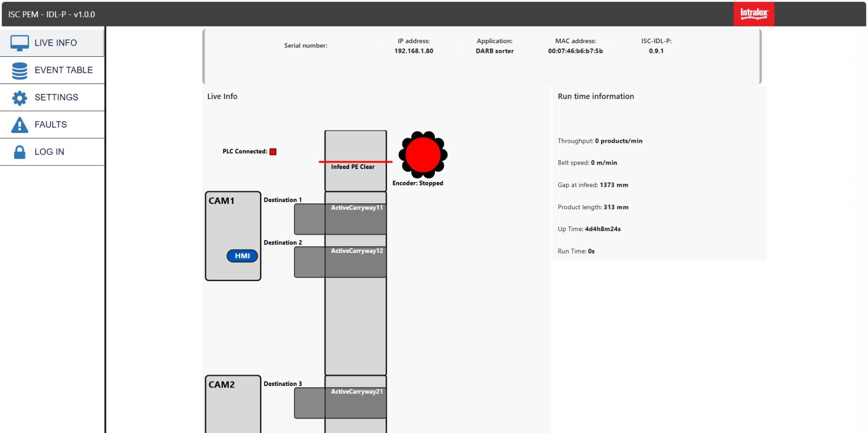
Task: Click the Intralox logo
Action: [754, 14]
